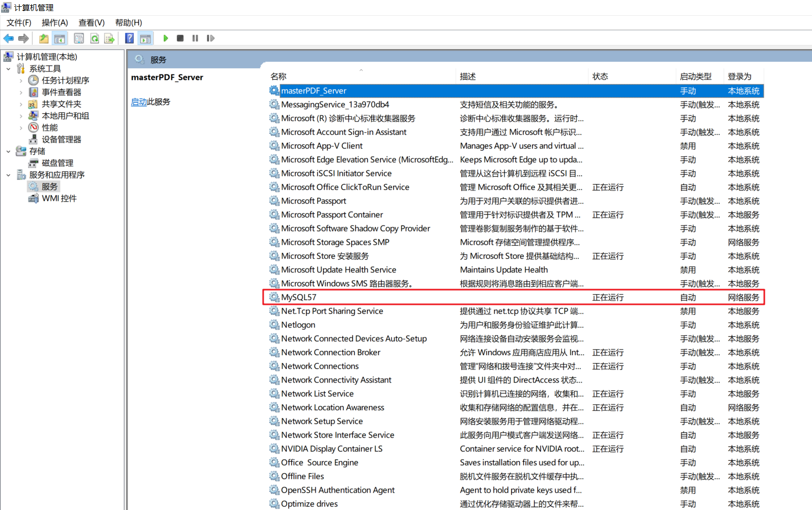Click the blue Back arrow icon
This screenshot has height=510, width=812.
9,38
